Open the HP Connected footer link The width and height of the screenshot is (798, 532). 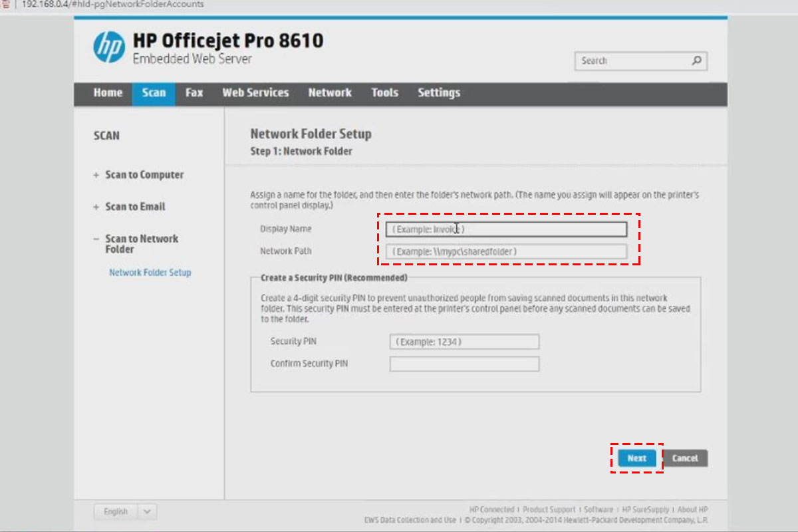point(491,510)
